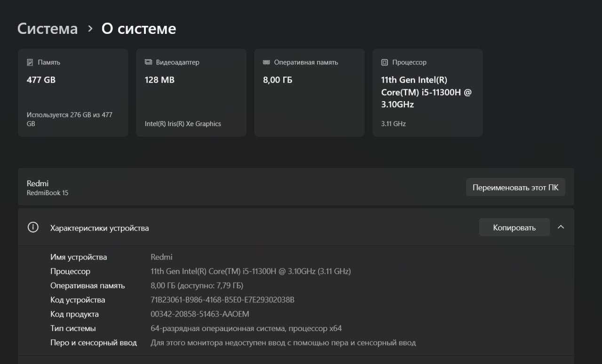
Task: Select device ID 71B23061-B986-4168-B5E0-E7E29302038B
Action: point(222,300)
